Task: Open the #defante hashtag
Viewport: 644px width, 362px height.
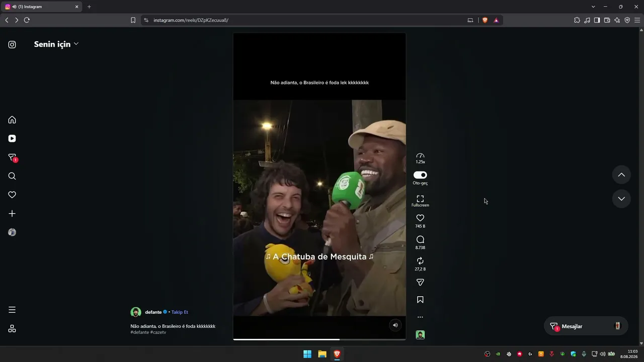Action: [x=139, y=332]
